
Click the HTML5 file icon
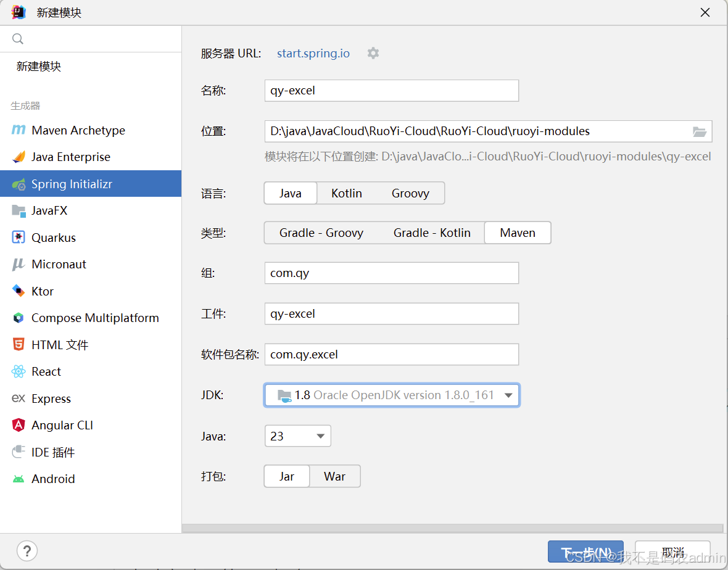18,344
